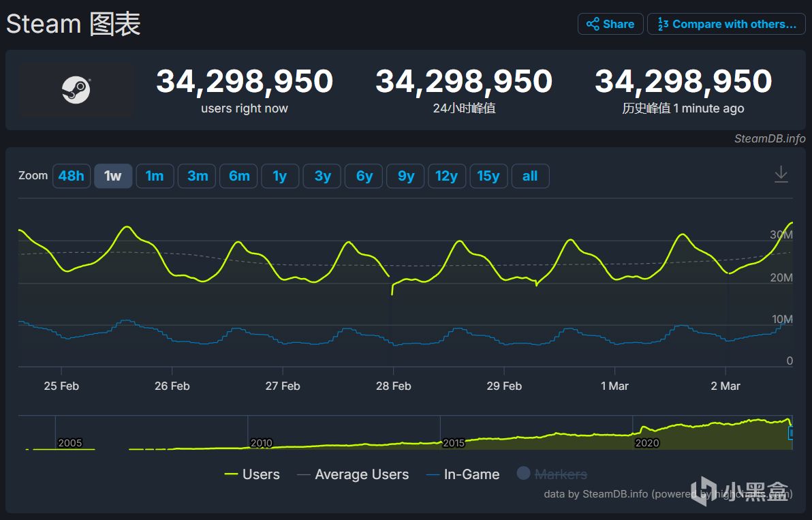Viewport: 812px width, 520px height.
Task: Click the 25 Feb axis label
Action: (x=61, y=386)
